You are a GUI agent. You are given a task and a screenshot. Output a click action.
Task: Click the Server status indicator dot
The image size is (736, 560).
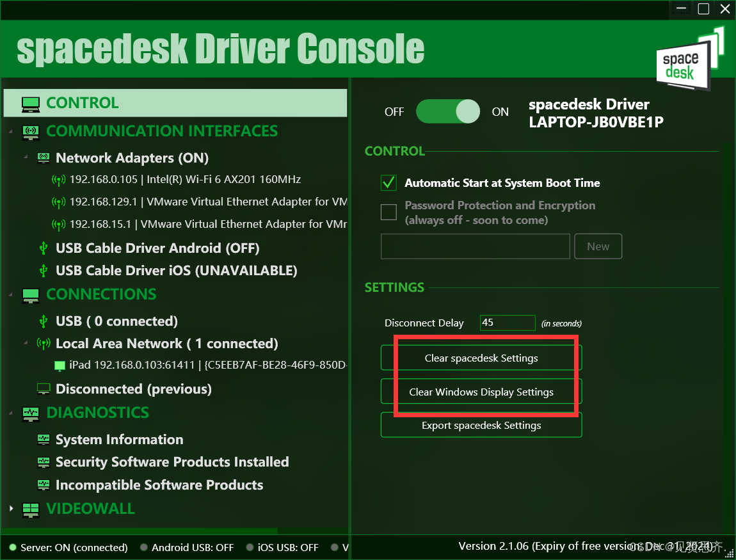pos(13,547)
